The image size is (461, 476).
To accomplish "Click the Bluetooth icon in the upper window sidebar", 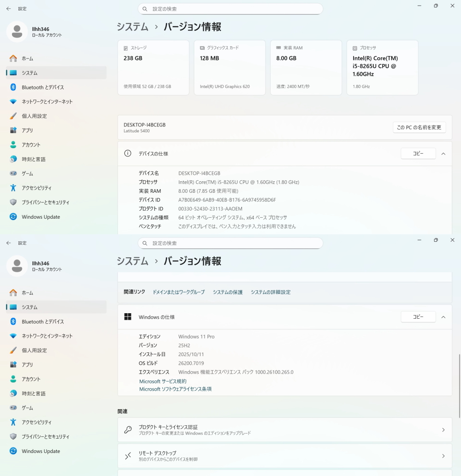I will click(13, 87).
